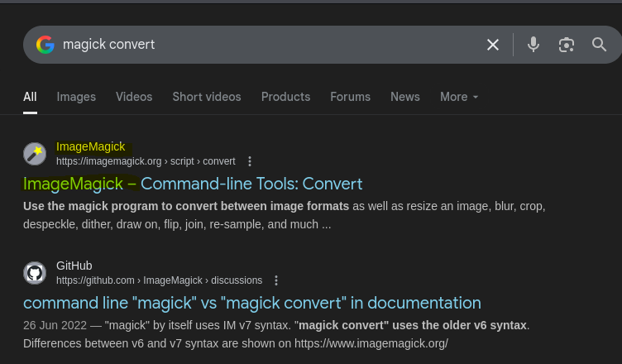Click the imagemagick.org script convert URL
The image size is (622, 364).
tap(146, 161)
